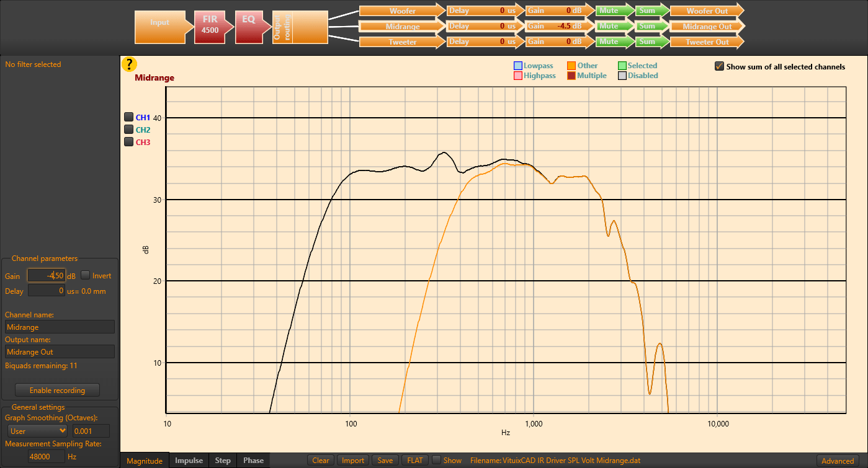Uncheck Show sum of all selected channels
Image resolution: width=868 pixels, height=468 pixels.
tap(720, 66)
